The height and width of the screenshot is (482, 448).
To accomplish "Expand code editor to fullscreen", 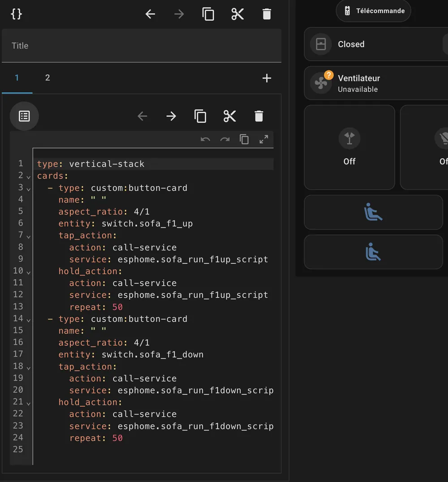I will click(x=264, y=140).
